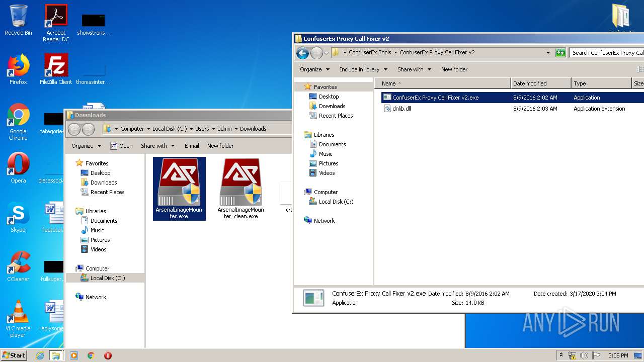
Task: Click Open button in Downloads toolbar
Action: click(121, 146)
